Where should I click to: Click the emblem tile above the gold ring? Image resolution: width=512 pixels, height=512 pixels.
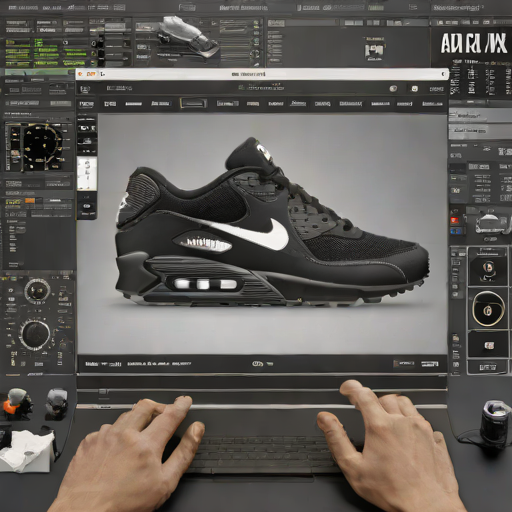[x=488, y=267]
